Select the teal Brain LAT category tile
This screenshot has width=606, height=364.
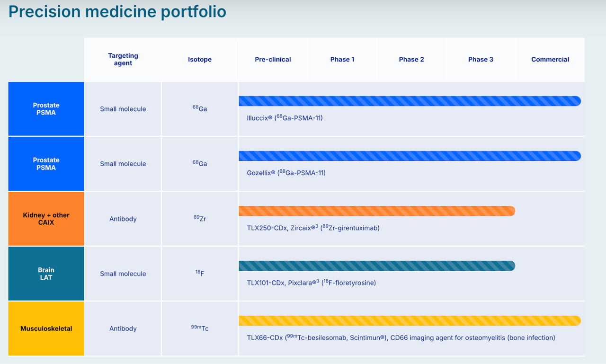pyautogui.click(x=46, y=274)
